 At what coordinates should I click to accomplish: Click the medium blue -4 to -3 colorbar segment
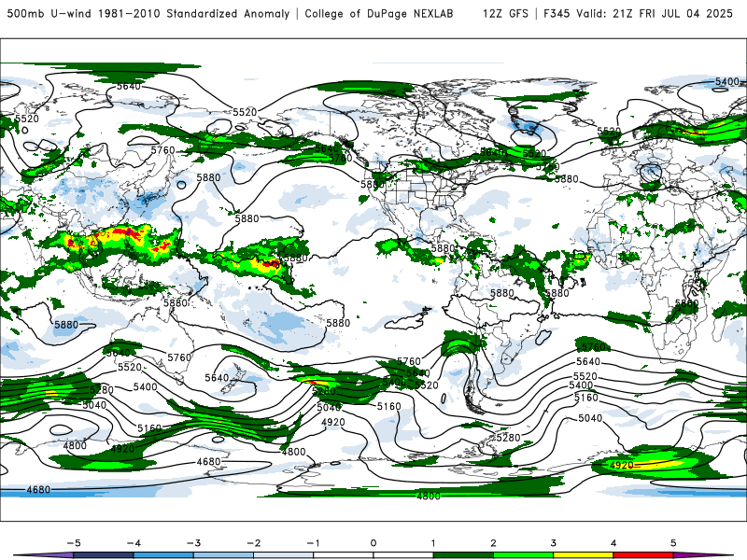coord(163,555)
